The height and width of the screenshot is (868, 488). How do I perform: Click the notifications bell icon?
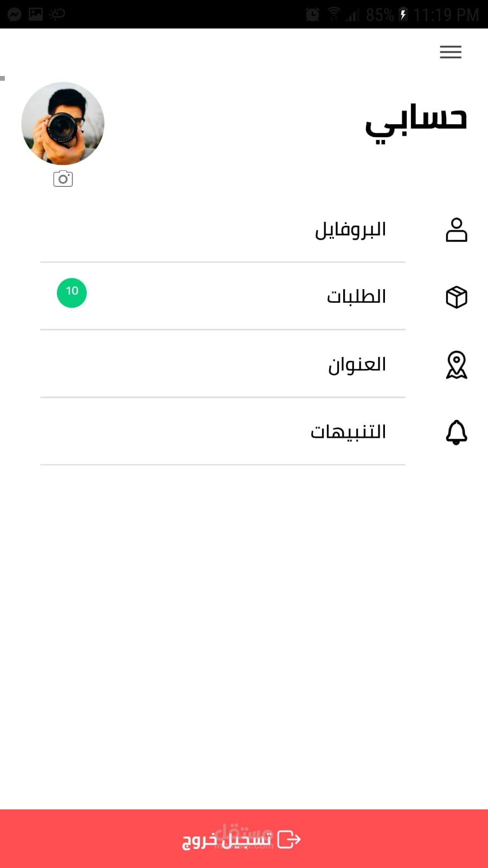coord(457,432)
